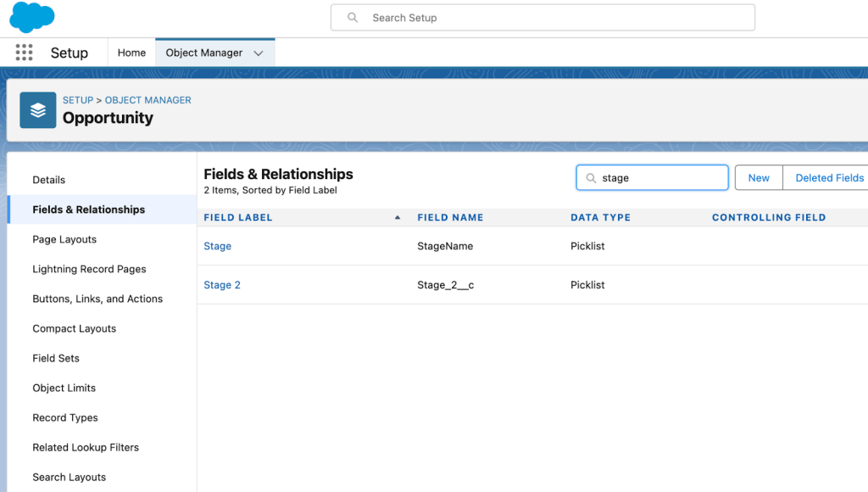868x492 pixels.
Task: Click the SETUP breadcrumb link
Action: coord(78,100)
